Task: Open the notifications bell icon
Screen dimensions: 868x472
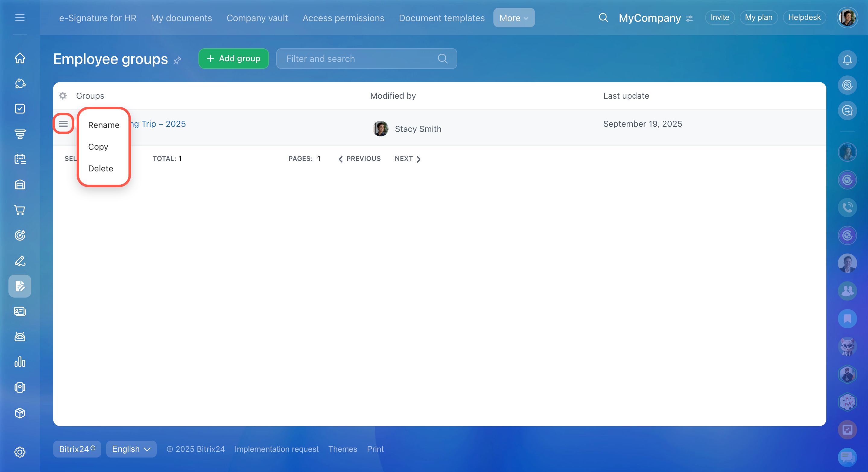Action: (x=847, y=60)
